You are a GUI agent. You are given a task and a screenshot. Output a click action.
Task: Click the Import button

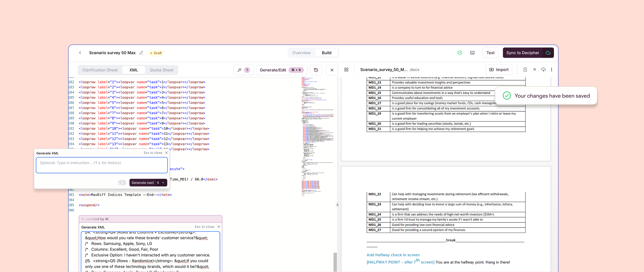499,70
